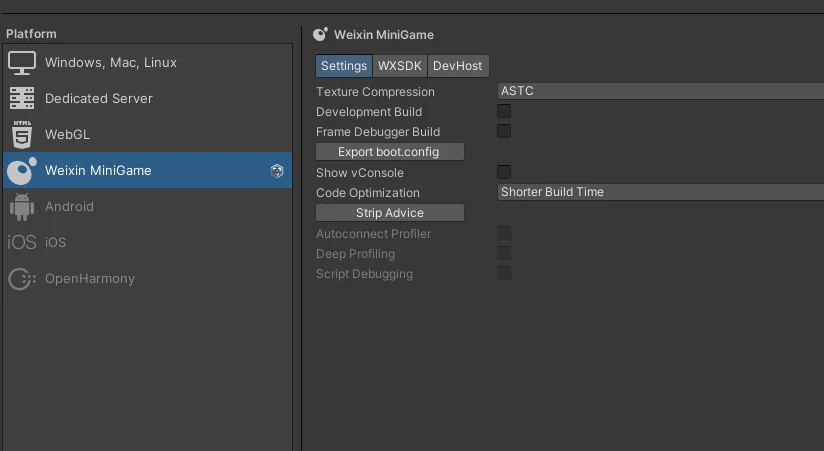Click the WebGL HTML5 shield icon
This screenshot has width=824, height=451.
point(22,135)
